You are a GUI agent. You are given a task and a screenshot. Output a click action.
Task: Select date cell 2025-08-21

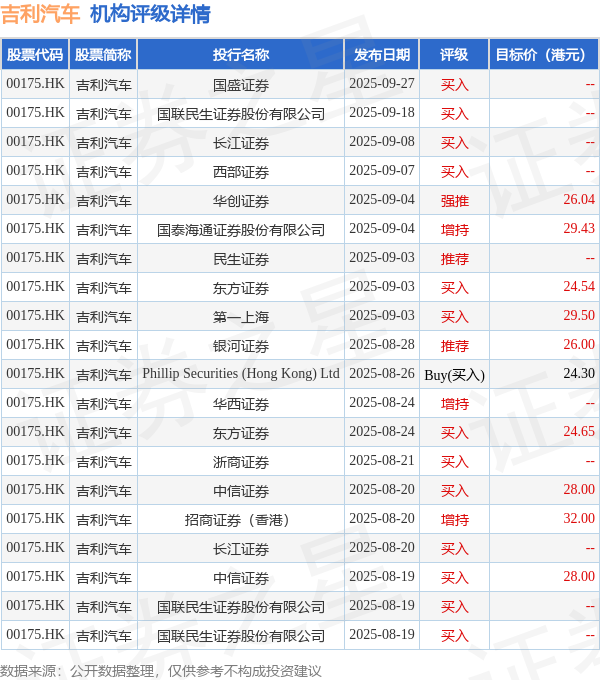[382, 461]
